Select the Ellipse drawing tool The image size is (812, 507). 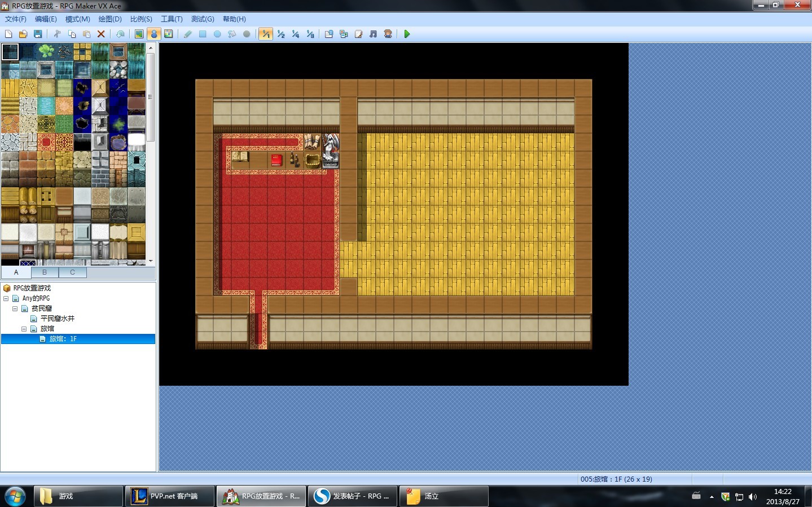tap(217, 34)
